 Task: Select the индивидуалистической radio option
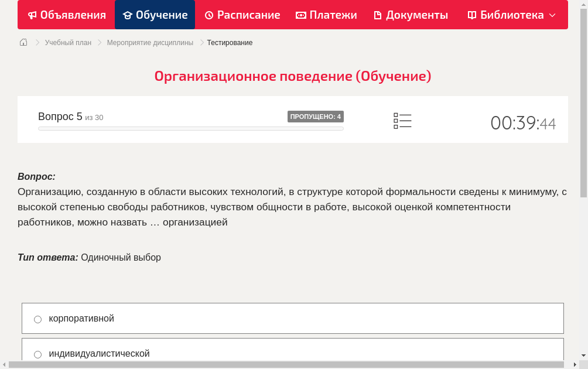tap(292, 350)
